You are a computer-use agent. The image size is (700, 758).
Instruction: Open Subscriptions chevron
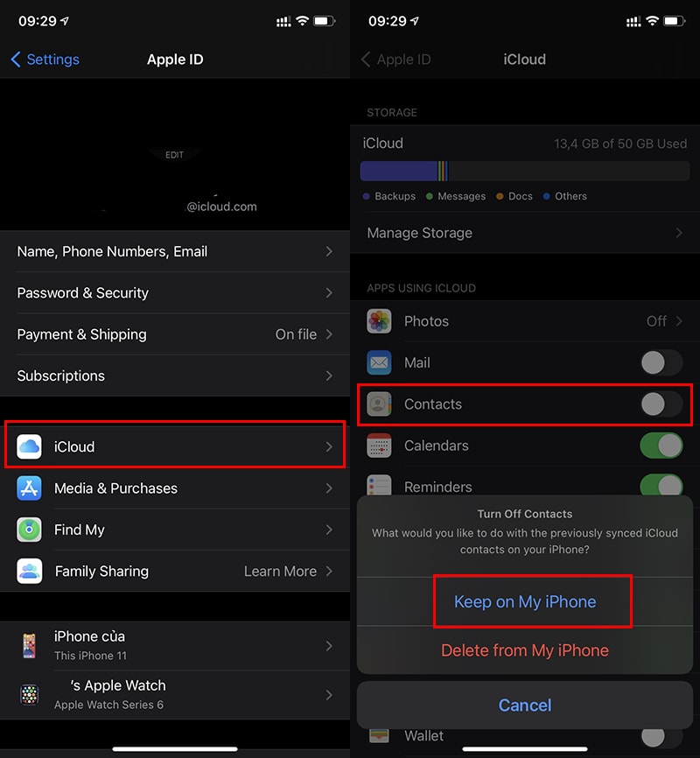(x=329, y=375)
